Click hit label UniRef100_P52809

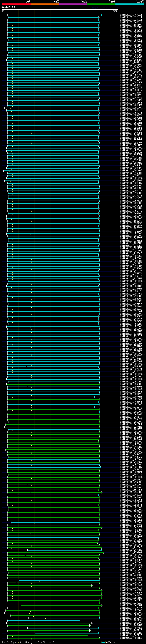coord(131,75)
